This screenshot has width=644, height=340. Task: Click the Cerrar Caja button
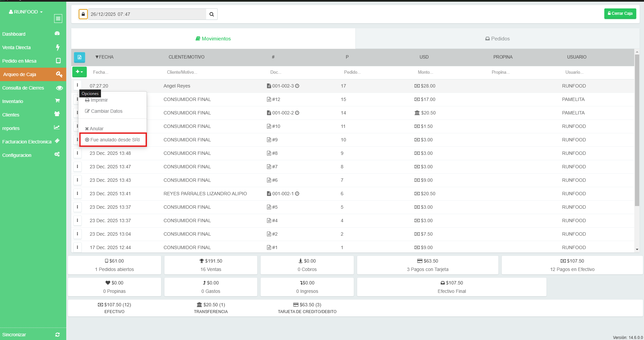pyautogui.click(x=620, y=13)
